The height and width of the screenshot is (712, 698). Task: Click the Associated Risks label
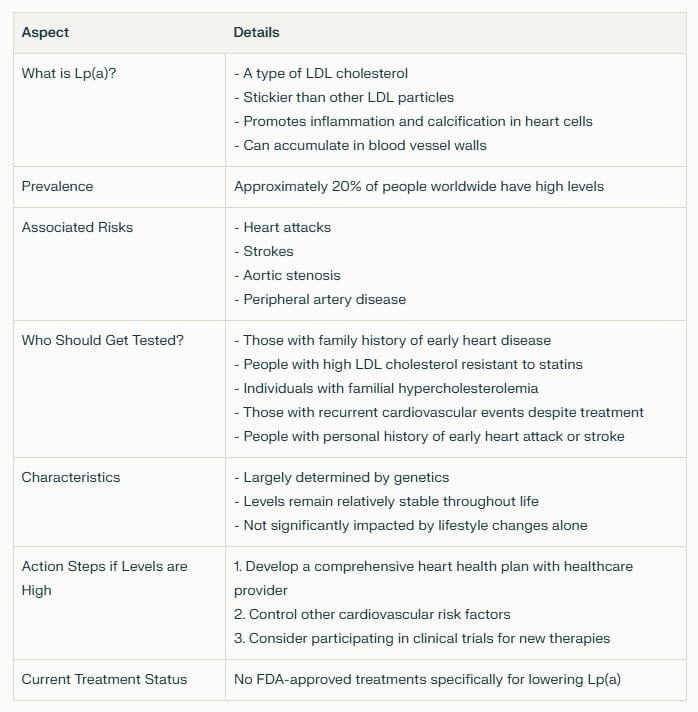pyautogui.click(x=77, y=227)
